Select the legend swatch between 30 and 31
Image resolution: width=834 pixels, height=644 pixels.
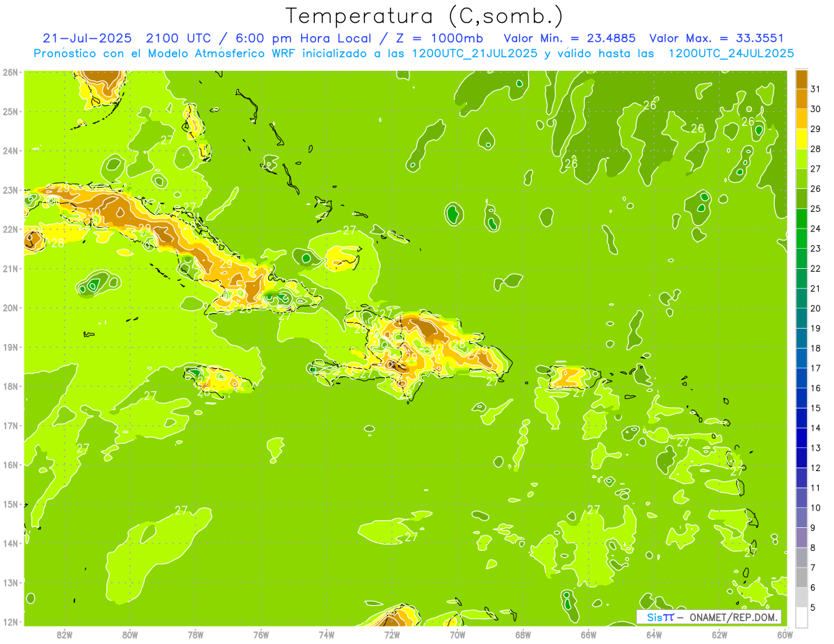[x=801, y=99]
